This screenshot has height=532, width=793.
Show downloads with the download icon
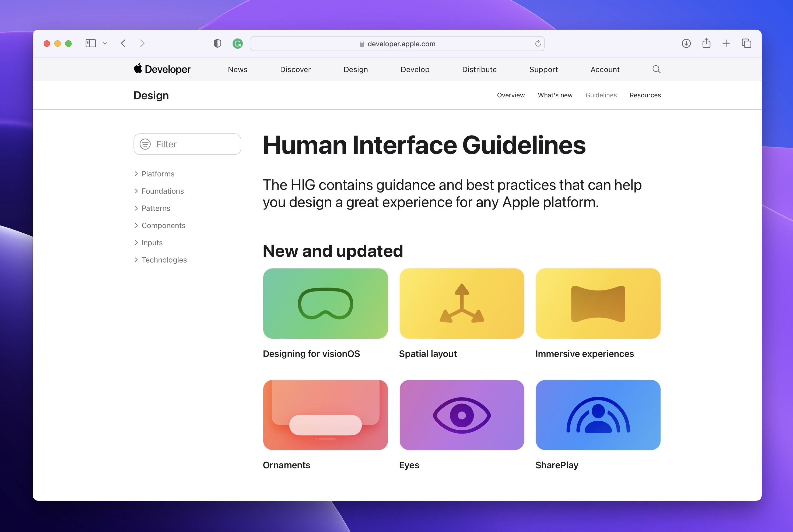click(686, 43)
